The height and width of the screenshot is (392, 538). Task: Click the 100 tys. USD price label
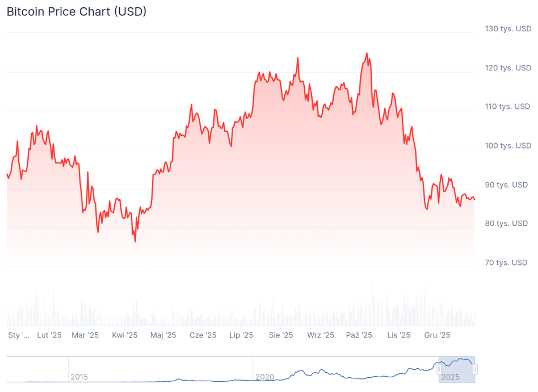click(508, 146)
